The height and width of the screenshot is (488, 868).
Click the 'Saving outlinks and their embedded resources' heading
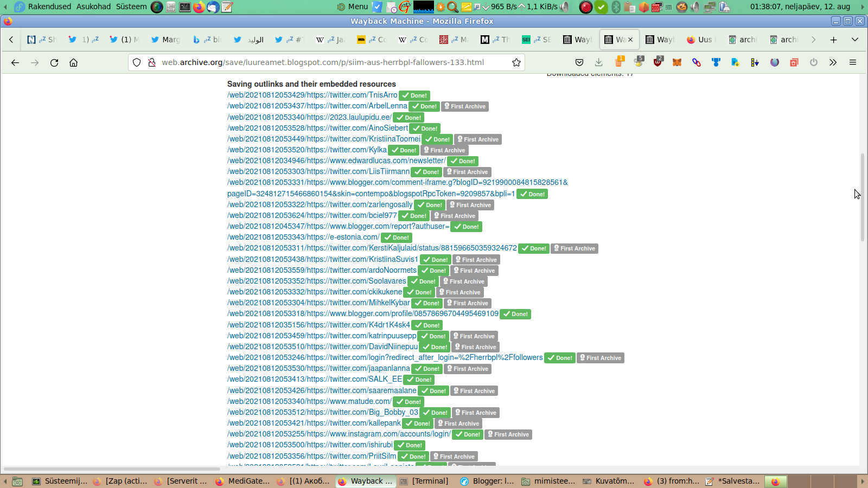point(311,84)
